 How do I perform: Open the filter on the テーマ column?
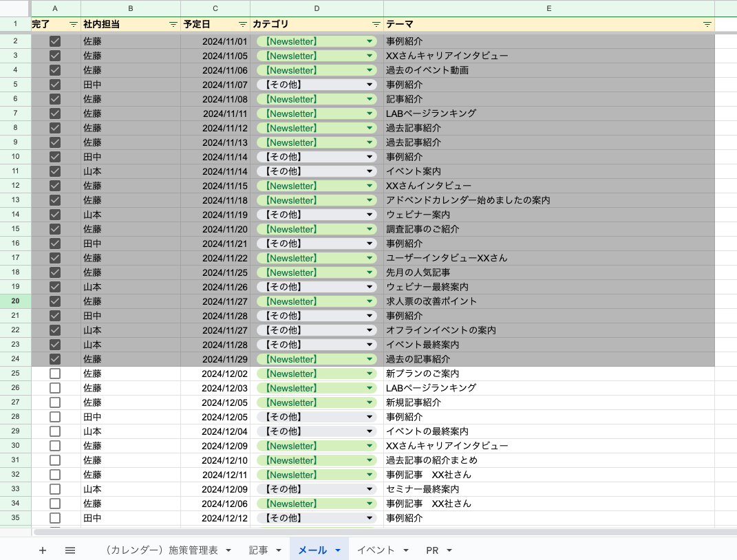(707, 24)
